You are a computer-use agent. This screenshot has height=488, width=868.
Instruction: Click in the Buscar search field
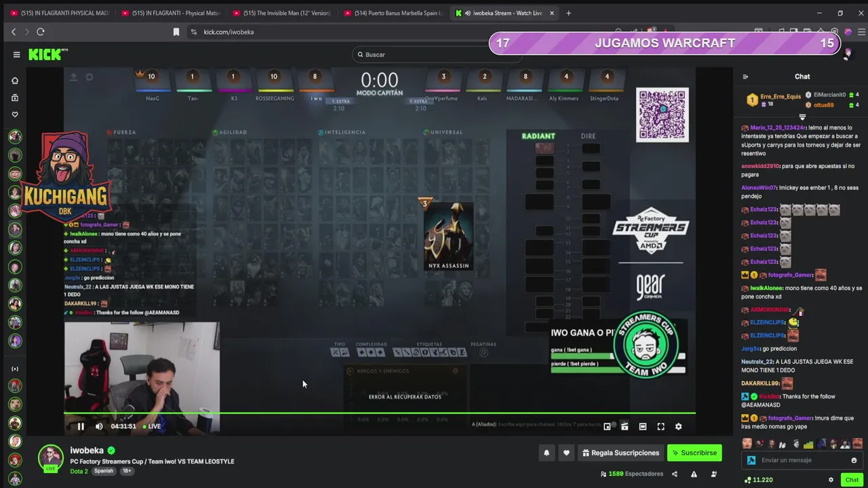coord(437,55)
